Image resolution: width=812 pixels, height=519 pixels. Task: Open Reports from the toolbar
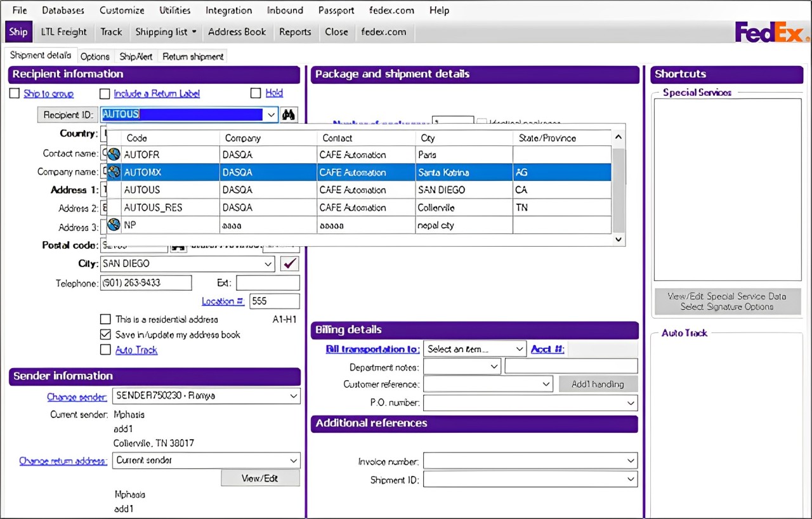point(295,32)
